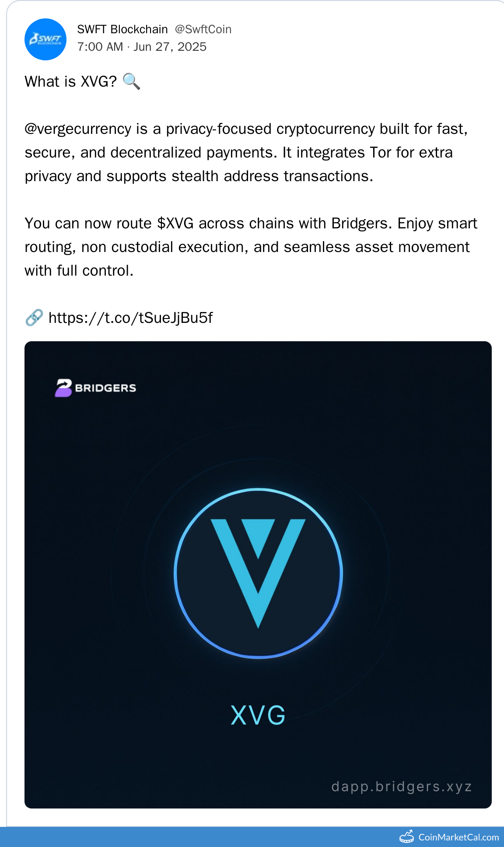Click the purple Bridgers logo icon
Screen dimensions: 504x847
tap(63, 388)
